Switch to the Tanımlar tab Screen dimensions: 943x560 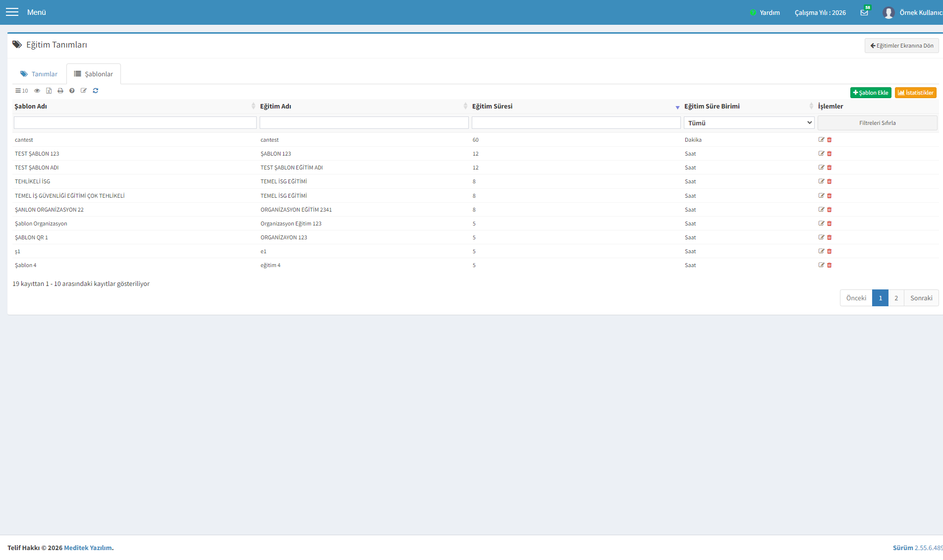click(x=39, y=74)
